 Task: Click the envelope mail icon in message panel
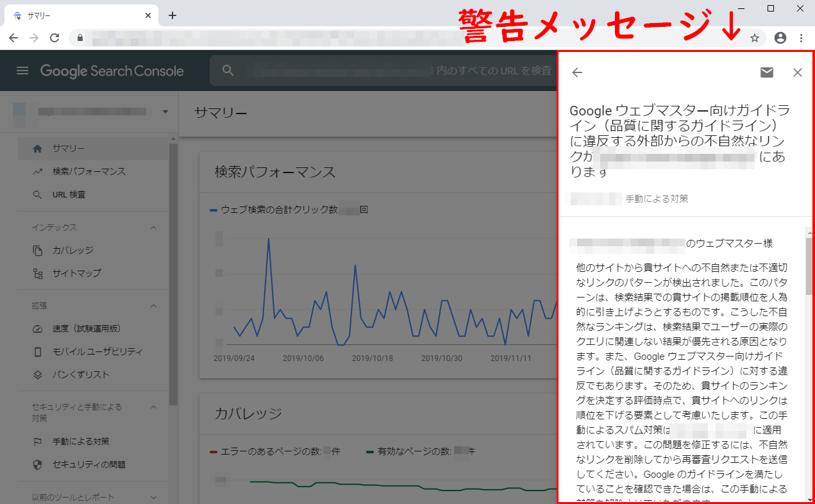(767, 72)
